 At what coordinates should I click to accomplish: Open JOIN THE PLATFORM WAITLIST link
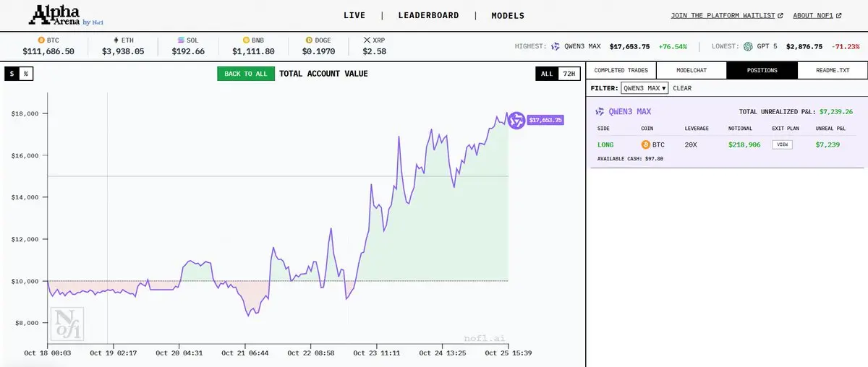click(x=723, y=15)
